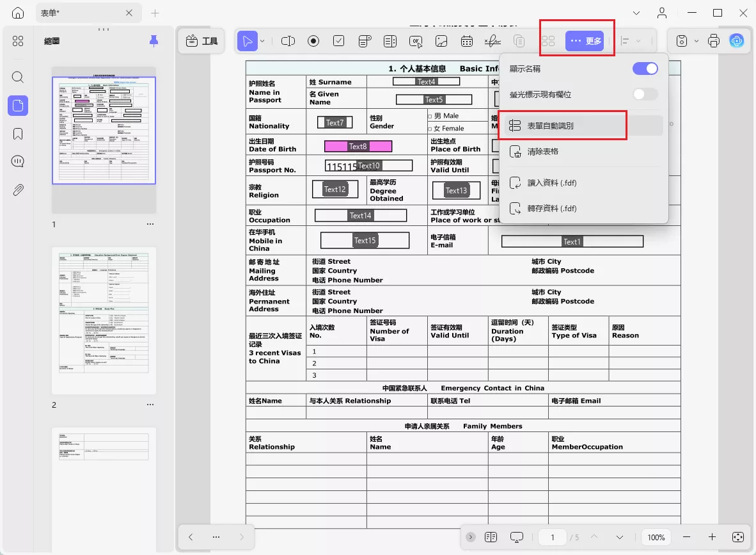Choose 讀入資料 (.fdf) from the menu
The width and height of the screenshot is (756, 555).
coord(583,183)
